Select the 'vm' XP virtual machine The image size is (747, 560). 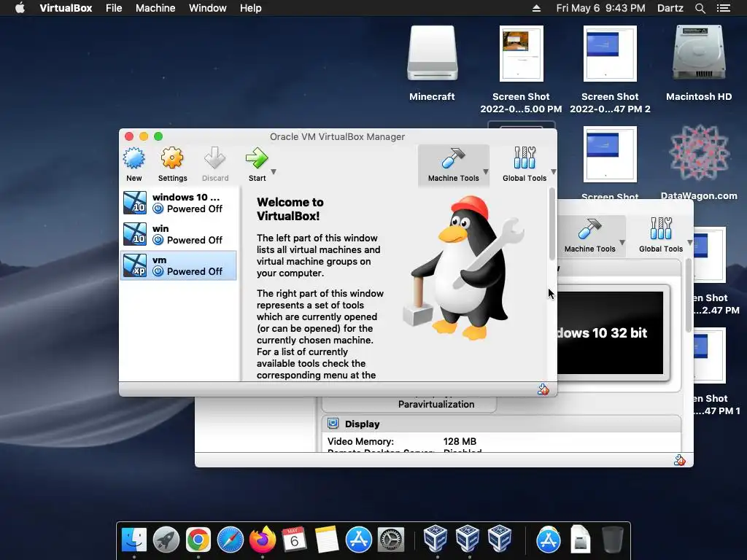[x=179, y=265]
